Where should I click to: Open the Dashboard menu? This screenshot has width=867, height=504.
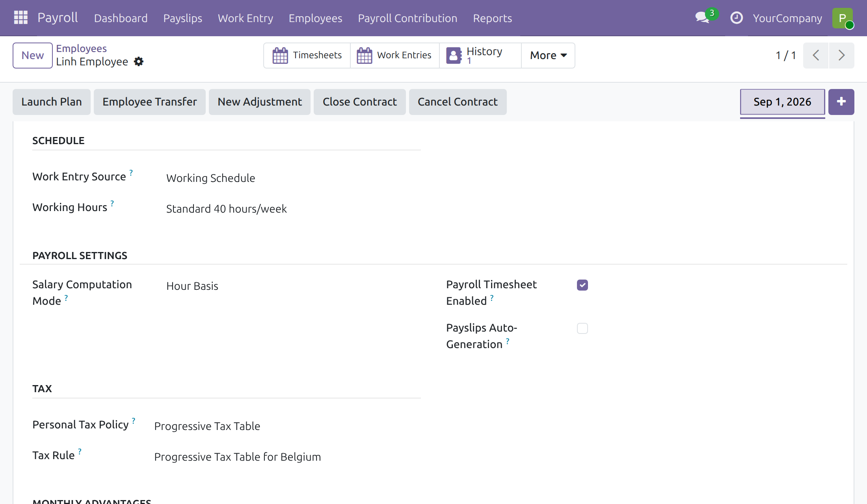pyautogui.click(x=121, y=18)
